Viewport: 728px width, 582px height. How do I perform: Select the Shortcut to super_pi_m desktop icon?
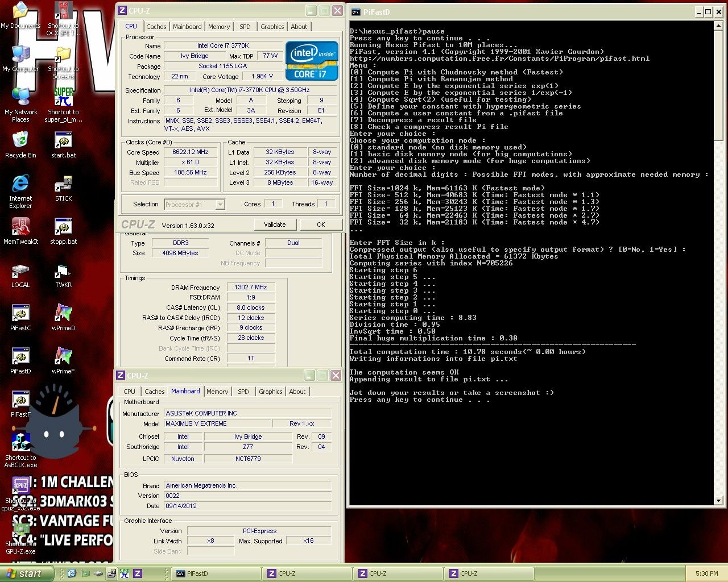tap(63, 105)
